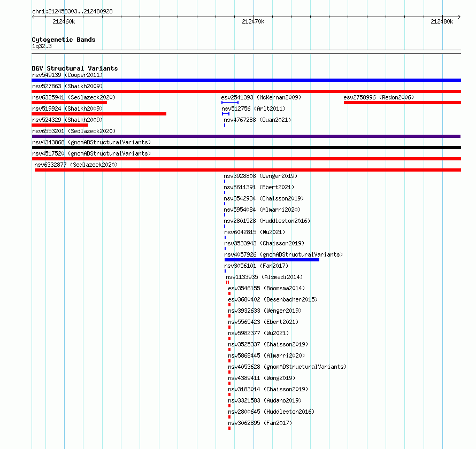Select the red bar under nsv6332877
The width and height of the screenshot is (476, 449).
click(x=248, y=170)
